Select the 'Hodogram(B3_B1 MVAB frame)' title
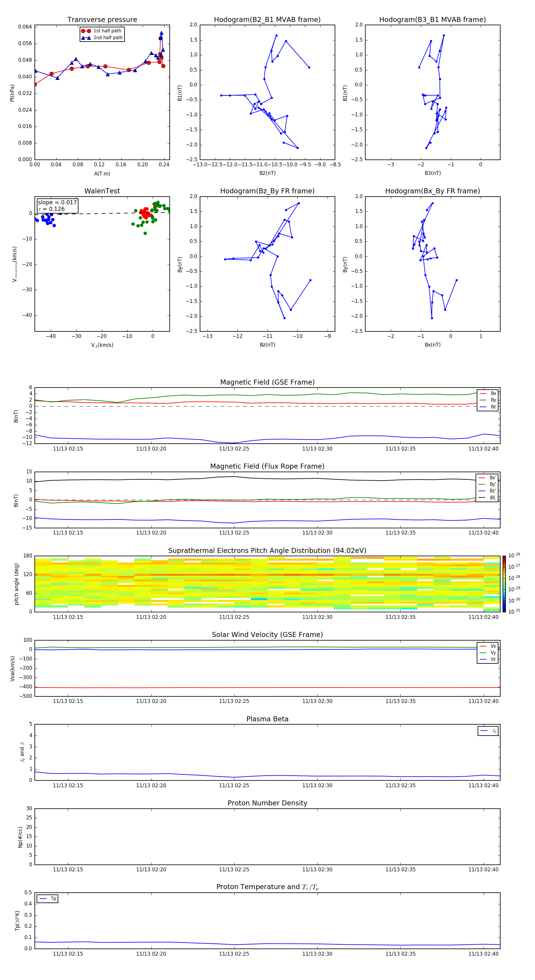Viewport: 535px width, 980px height. [432, 20]
